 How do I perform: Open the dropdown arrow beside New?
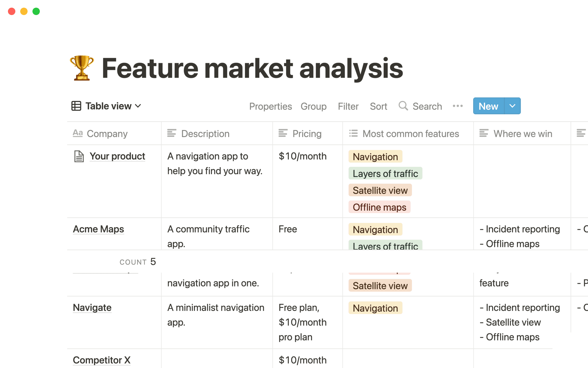tap(512, 106)
